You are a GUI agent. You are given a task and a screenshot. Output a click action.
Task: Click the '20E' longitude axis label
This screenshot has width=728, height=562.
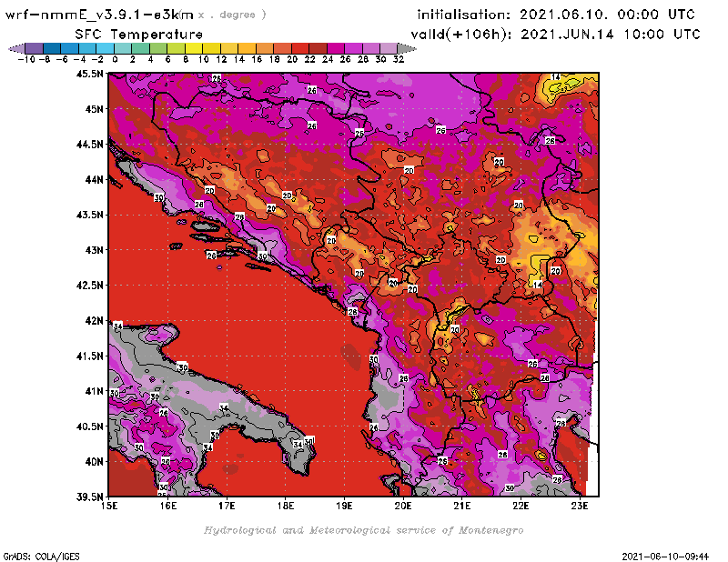403,506
